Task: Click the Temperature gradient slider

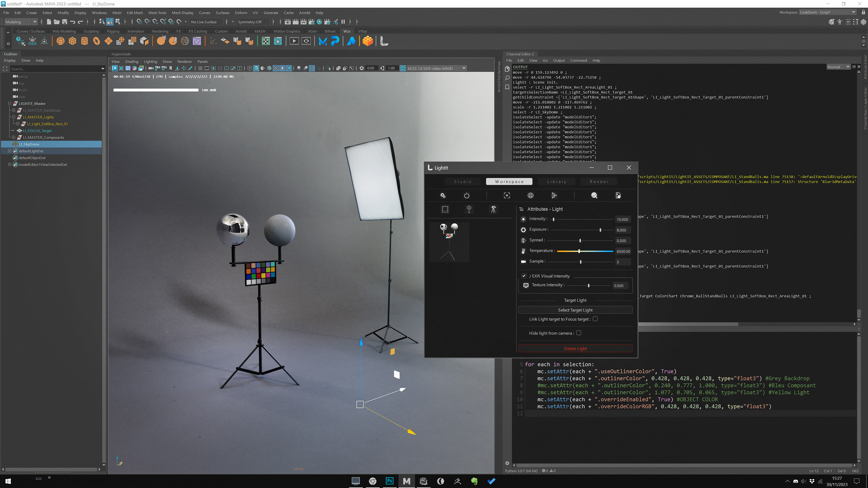Action: pyautogui.click(x=585, y=251)
